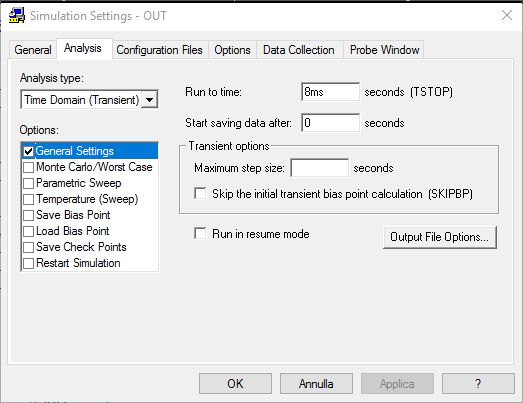This screenshot has width=523, height=403.
Task: Switch to the Options tab
Action: 232,50
